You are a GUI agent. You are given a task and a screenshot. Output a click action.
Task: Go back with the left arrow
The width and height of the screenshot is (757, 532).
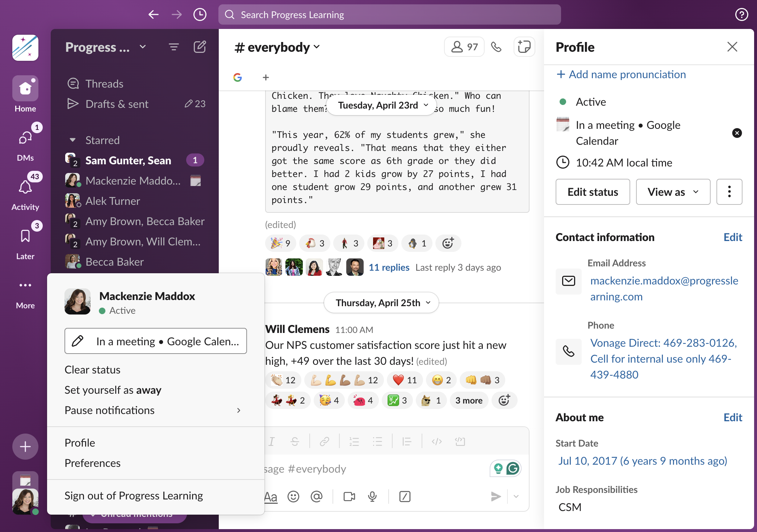(x=154, y=15)
